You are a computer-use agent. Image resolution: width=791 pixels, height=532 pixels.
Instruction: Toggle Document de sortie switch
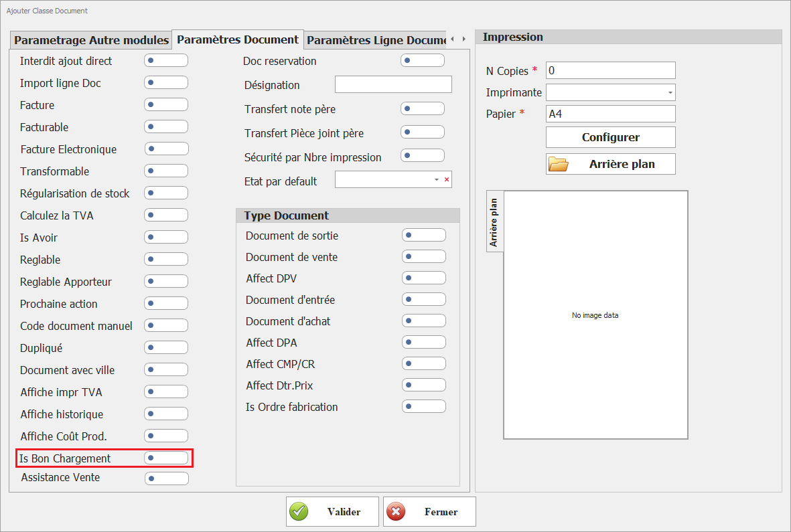coord(424,236)
